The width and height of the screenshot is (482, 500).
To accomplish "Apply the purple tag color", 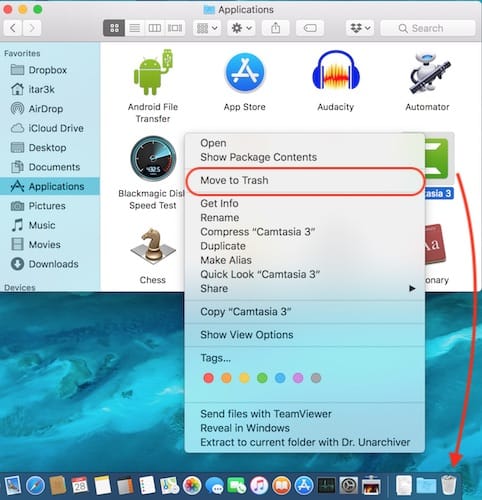I will pos(298,378).
